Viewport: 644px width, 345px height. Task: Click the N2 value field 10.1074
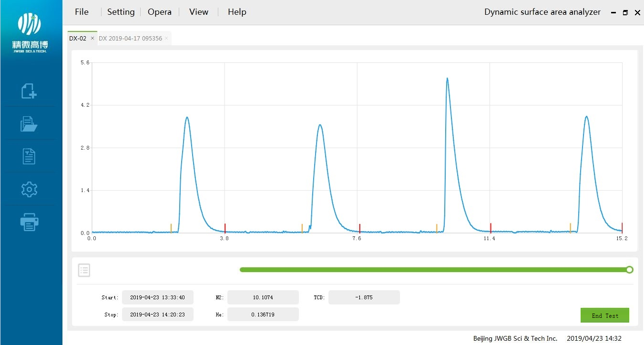(x=263, y=297)
